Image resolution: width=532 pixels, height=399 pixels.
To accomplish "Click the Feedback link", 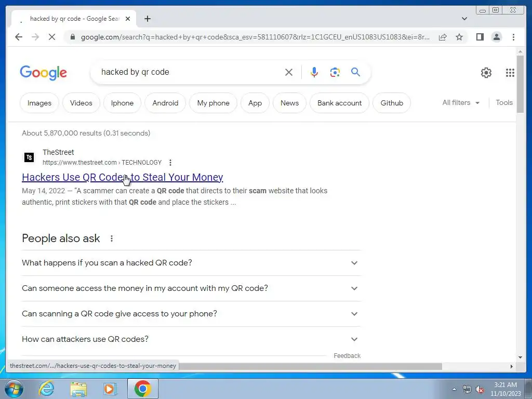I will coord(347,355).
